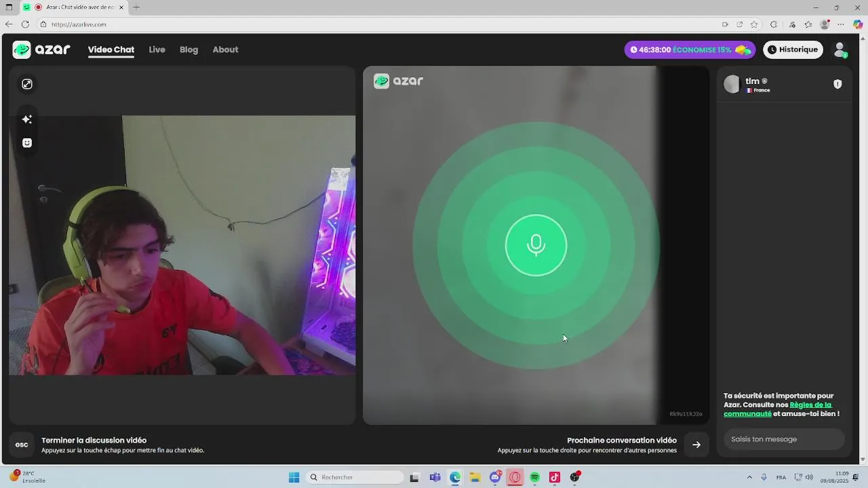The height and width of the screenshot is (488, 868).
Task: Click the Rechercher taskbar search box
Action: (354, 477)
